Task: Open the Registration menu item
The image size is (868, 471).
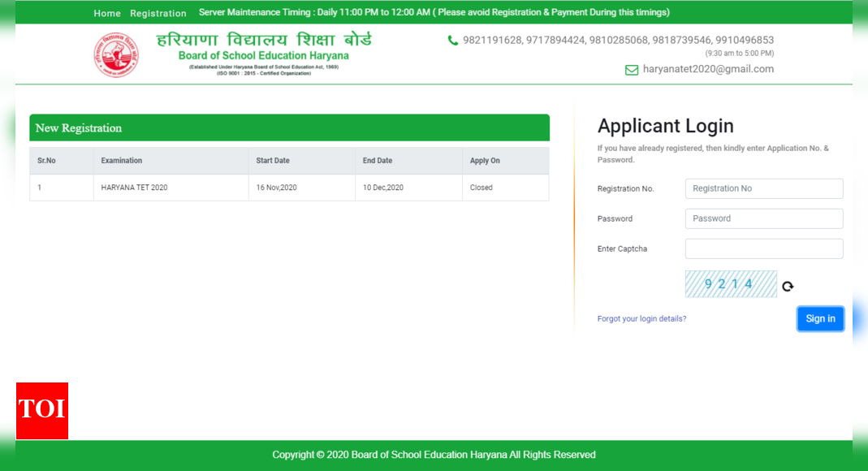Action: click(x=158, y=13)
